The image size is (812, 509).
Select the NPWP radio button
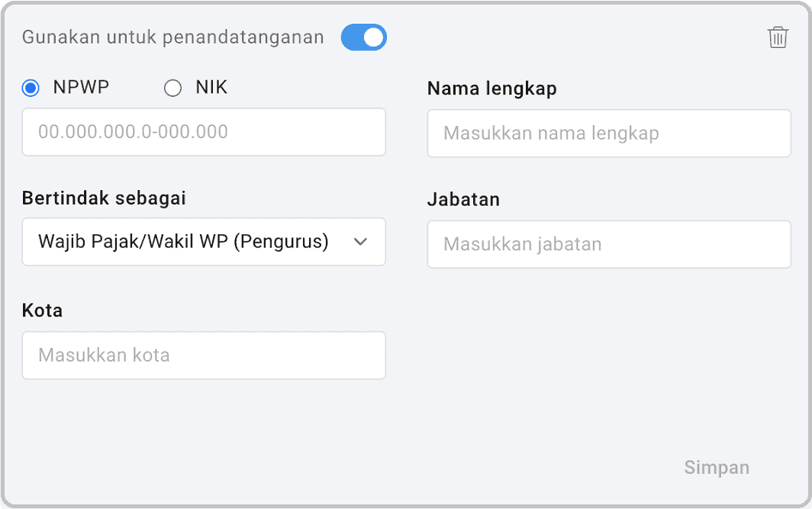31,88
